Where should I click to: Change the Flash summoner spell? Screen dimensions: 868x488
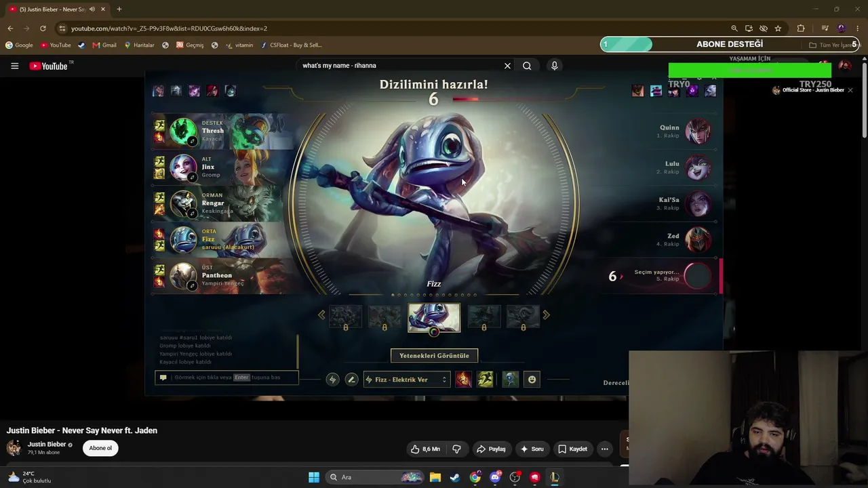[485, 380]
